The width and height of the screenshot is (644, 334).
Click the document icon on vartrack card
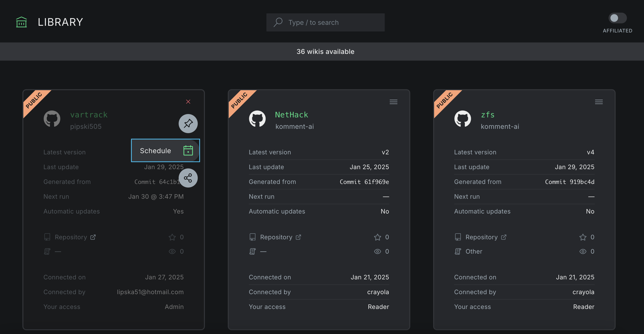coord(47,251)
